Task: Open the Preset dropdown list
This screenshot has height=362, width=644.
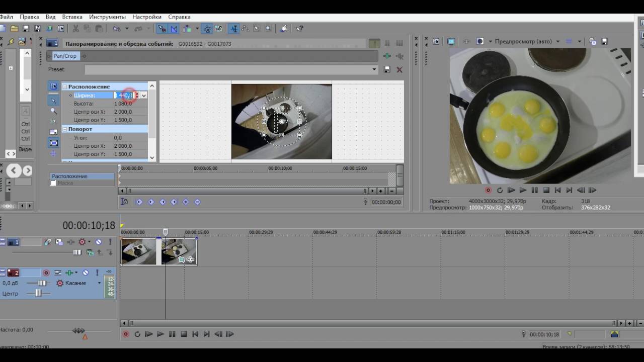Action: click(x=374, y=69)
